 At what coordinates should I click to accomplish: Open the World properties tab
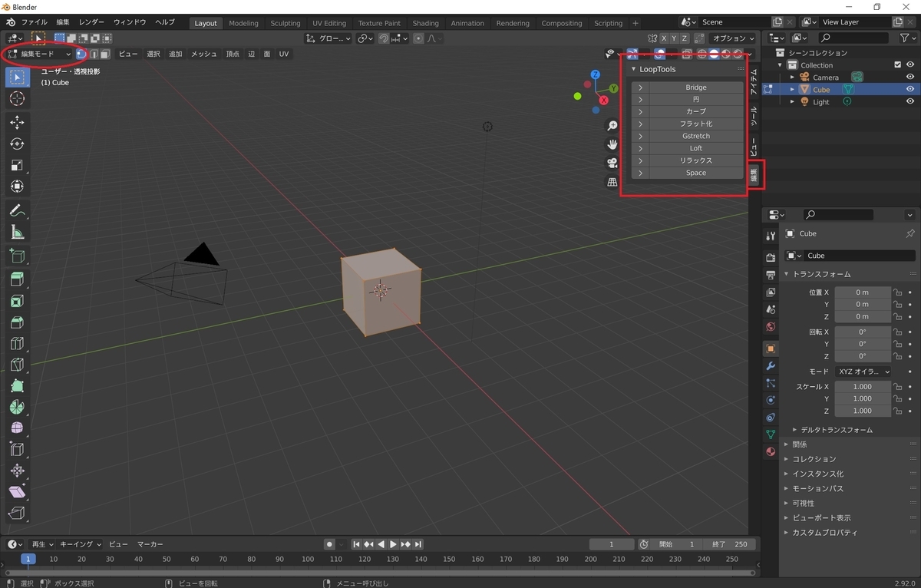(x=771, y=327)
